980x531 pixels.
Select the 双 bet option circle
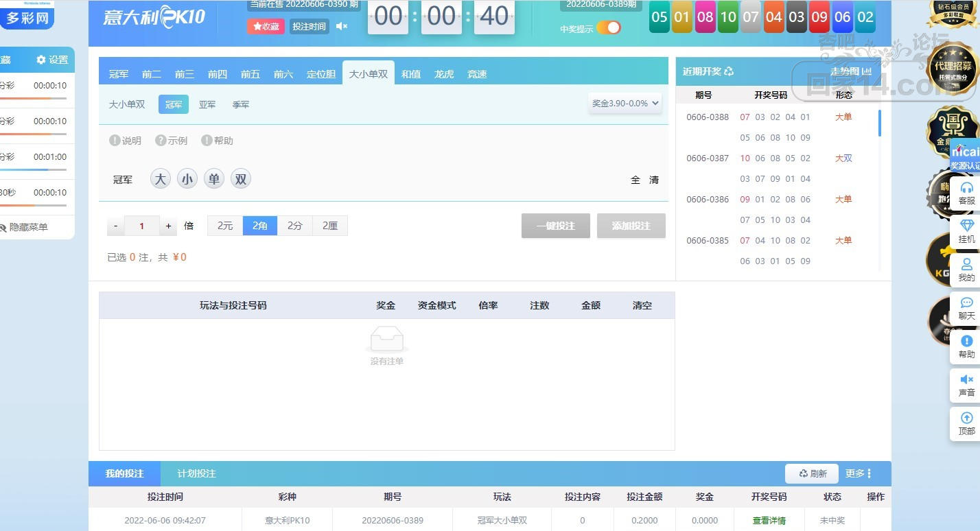click(x=241, y=179)
